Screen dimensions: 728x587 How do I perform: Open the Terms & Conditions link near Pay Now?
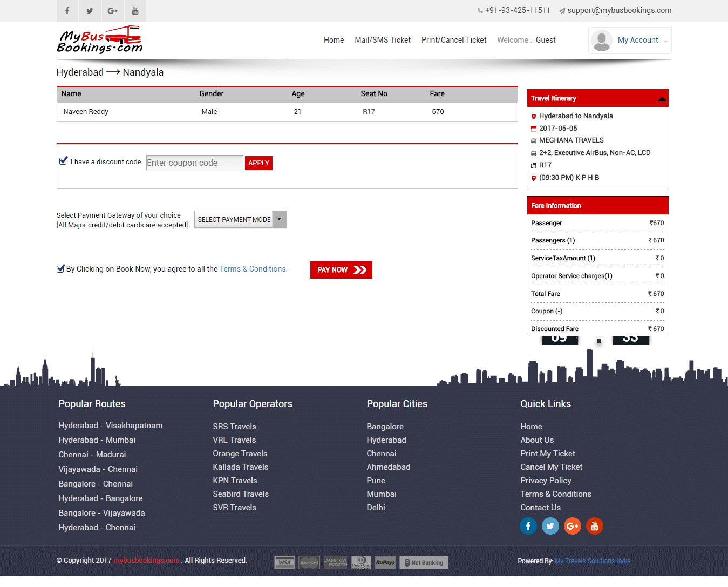(x=253, y=269)
